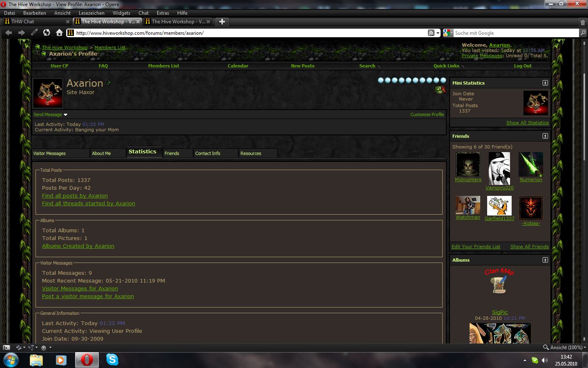
Task: Click the Suche mit Google search field
Action: [517, 33]
